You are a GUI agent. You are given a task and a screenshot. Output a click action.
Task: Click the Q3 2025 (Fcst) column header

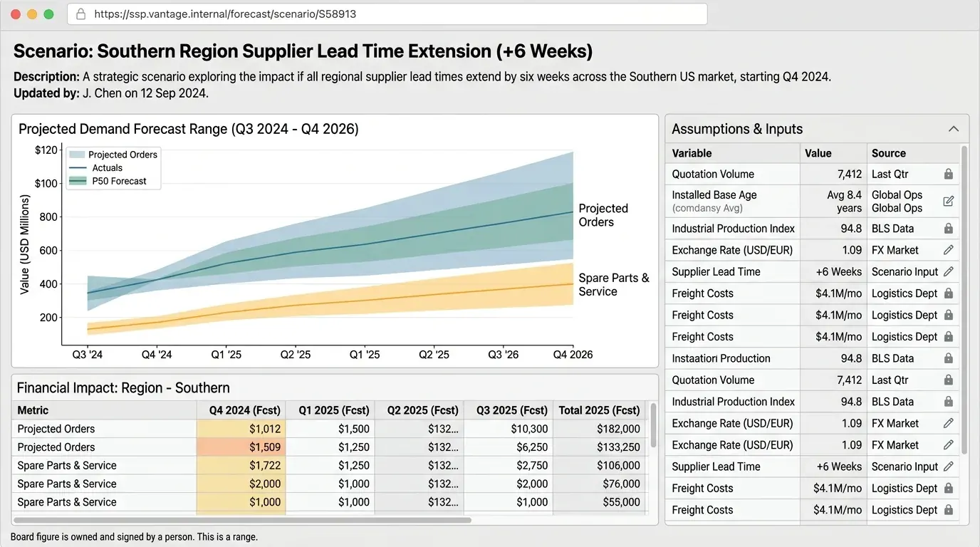(509, 410)
